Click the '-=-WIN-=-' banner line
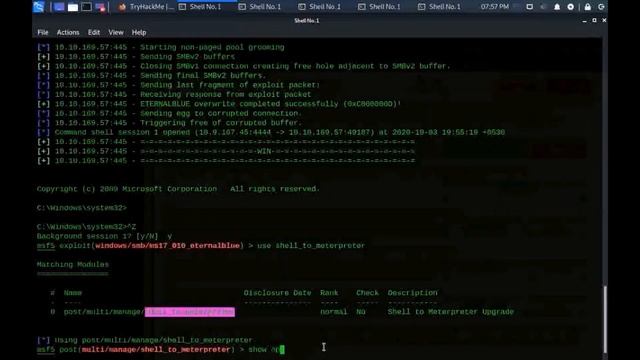The height and width of the screenshot is (360, 640). [x=226, y=151]
